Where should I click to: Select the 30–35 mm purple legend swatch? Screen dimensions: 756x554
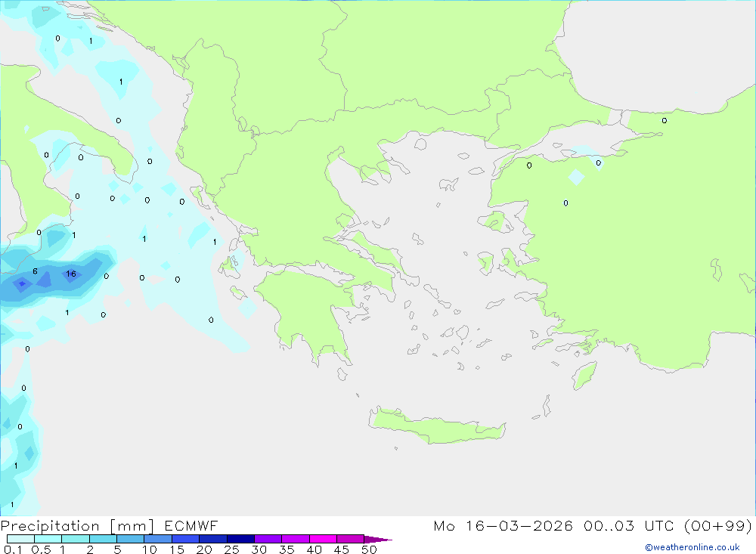click(x=268, y=539)
